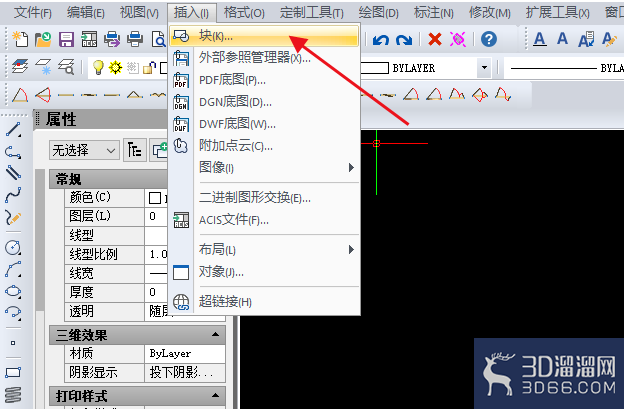Image resolution: width=624 pixels, height=409 pixels.
Task: Open the 定制工具(T) menu
Action: [x=312, y=13]
